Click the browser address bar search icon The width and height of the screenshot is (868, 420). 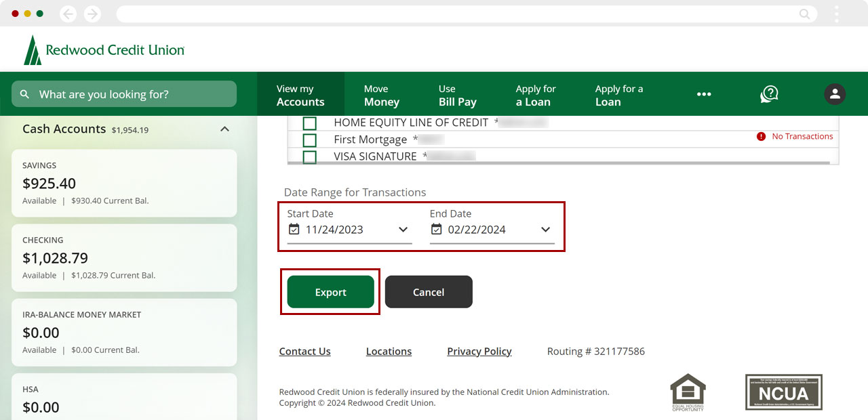[x=804, y=14]
